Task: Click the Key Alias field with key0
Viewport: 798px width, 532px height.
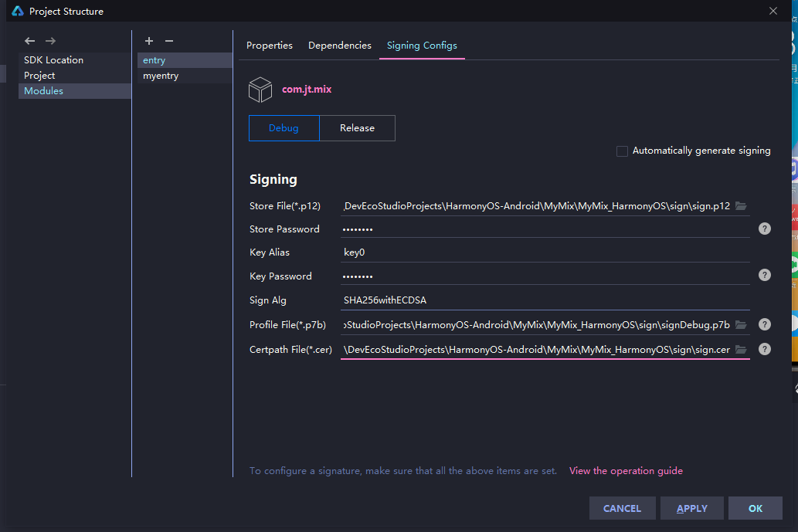Action: click(545, 252)
